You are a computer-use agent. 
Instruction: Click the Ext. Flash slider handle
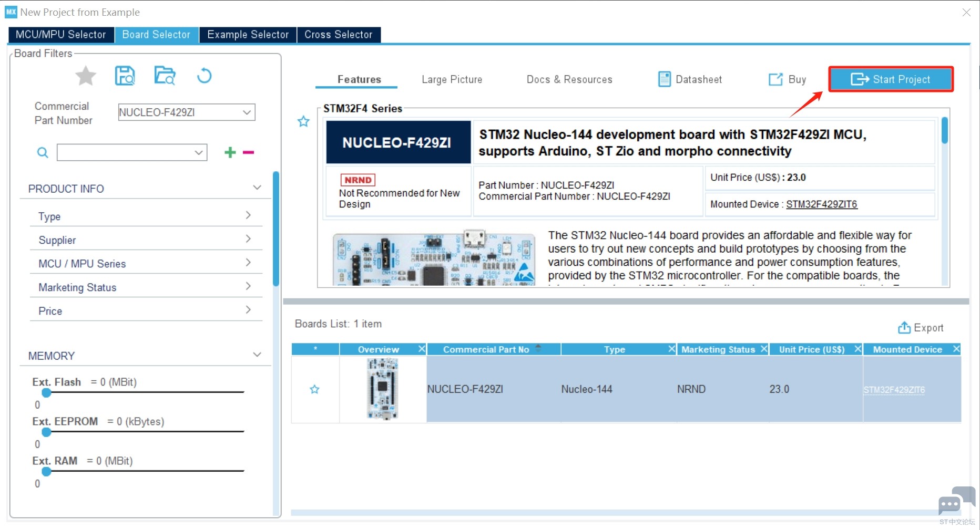tap(46, 392)
